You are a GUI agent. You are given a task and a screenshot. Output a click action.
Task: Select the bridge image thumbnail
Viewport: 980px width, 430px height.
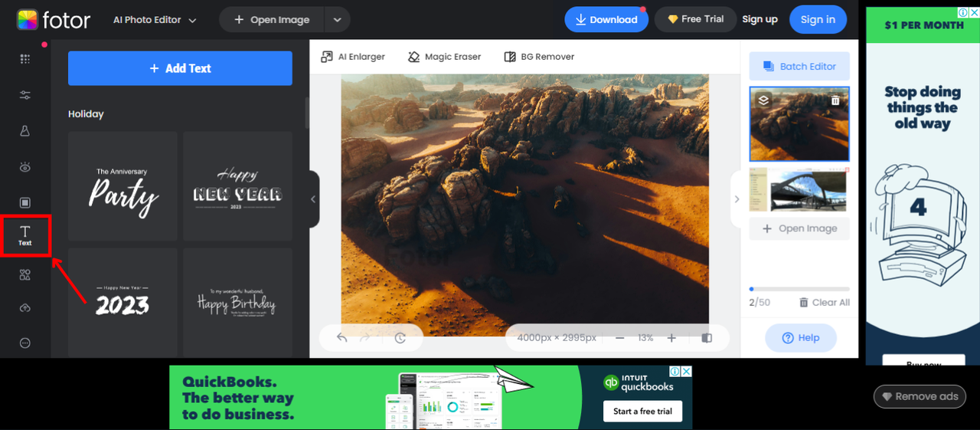tap(799, 189)
